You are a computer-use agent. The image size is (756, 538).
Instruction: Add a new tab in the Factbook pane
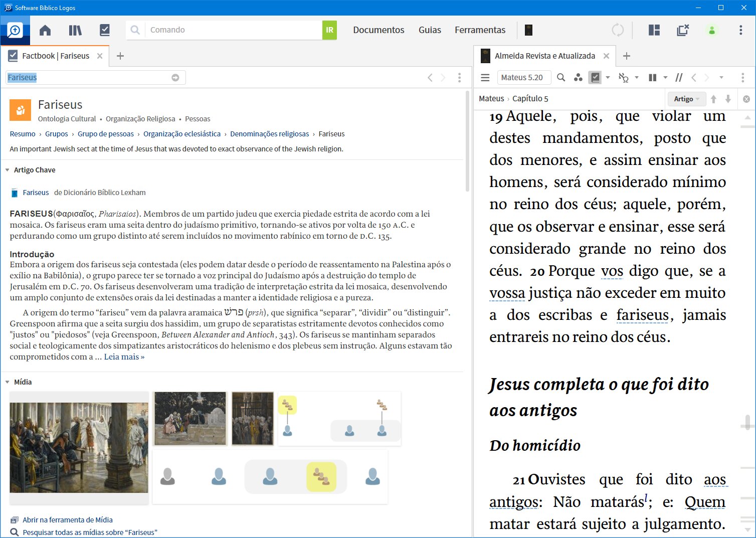tap(120, 56)
